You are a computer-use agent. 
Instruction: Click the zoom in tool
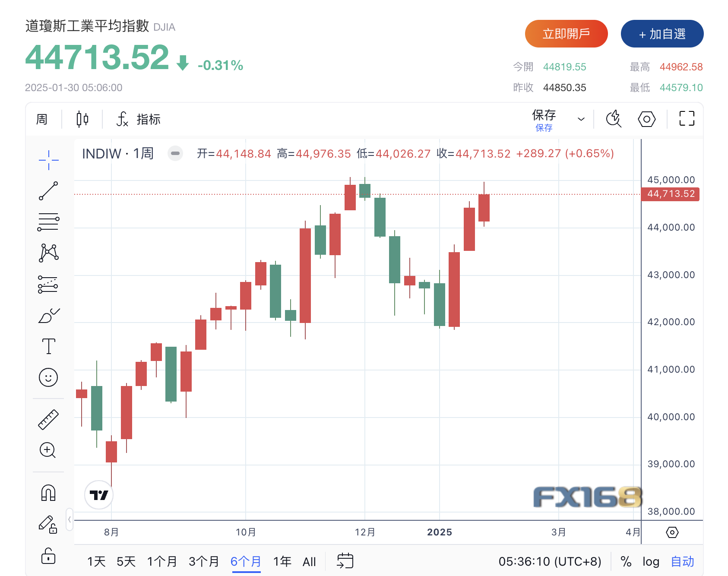coord(47,450)
